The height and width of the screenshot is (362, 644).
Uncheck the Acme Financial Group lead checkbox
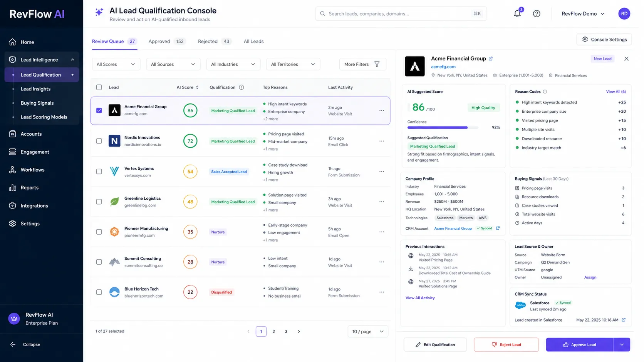click(x=99, y=110)
